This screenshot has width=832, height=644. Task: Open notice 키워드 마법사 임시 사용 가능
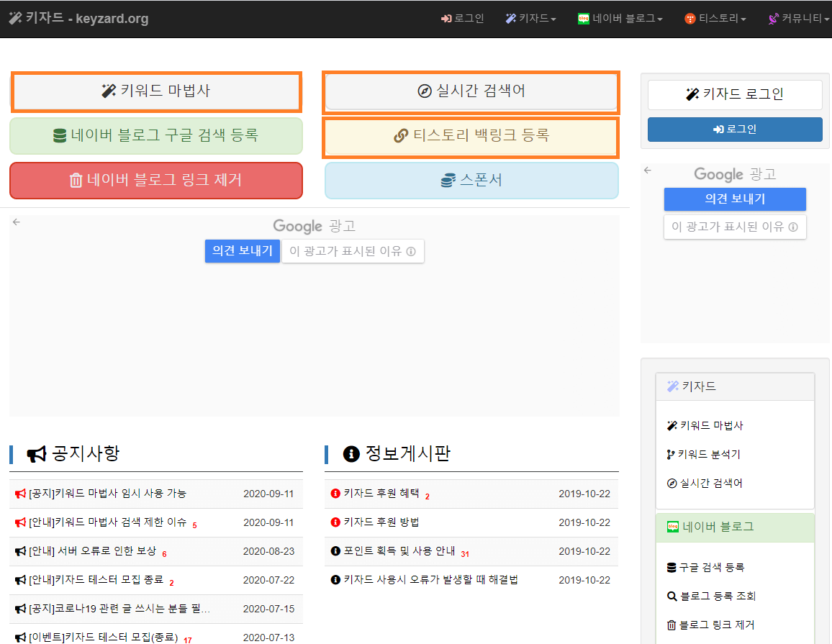(107, 494)
